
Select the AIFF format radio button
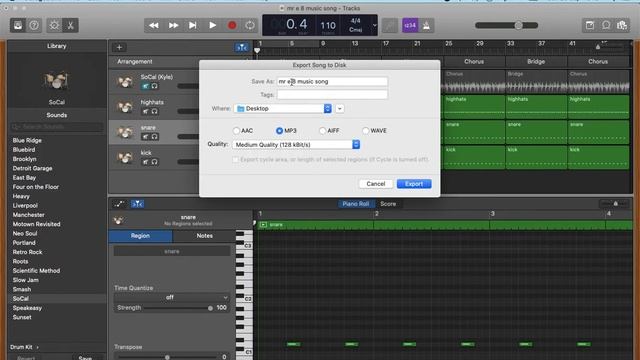click(322, 131)
